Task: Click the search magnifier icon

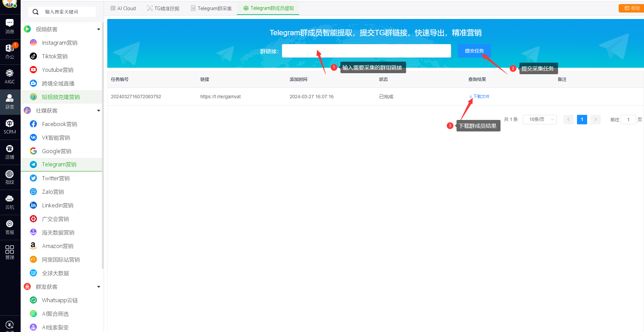Action: (36, 12)
